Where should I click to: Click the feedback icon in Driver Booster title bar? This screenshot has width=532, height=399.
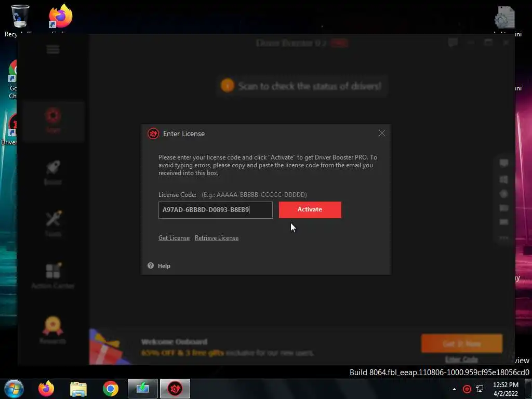click(x=453, y=43)
